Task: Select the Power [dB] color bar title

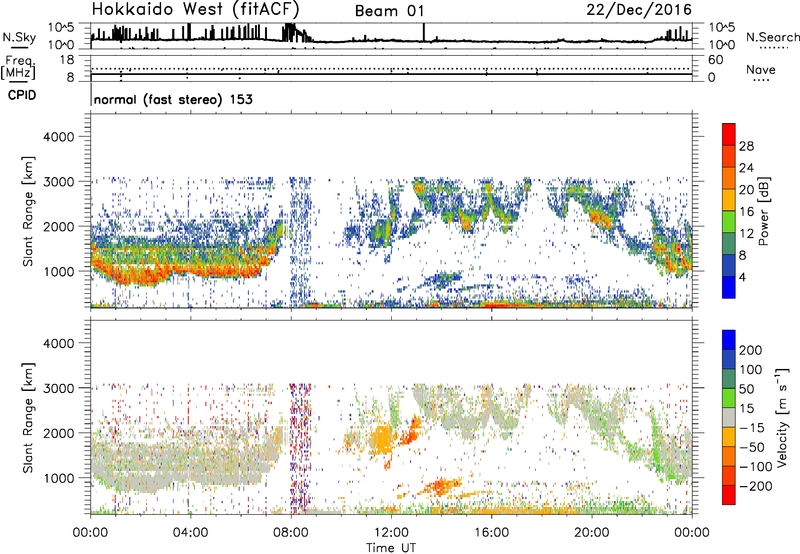Action: (763, 211)
